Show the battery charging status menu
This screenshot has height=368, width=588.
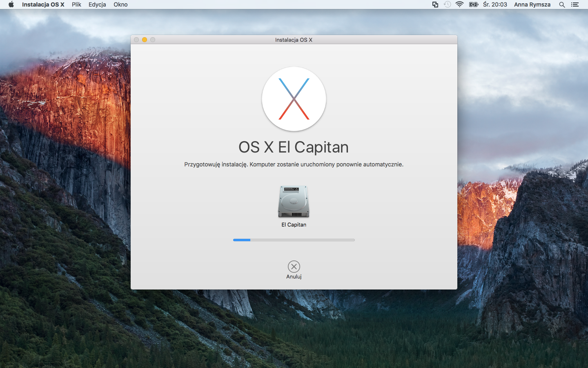click(x=474, y=4)
